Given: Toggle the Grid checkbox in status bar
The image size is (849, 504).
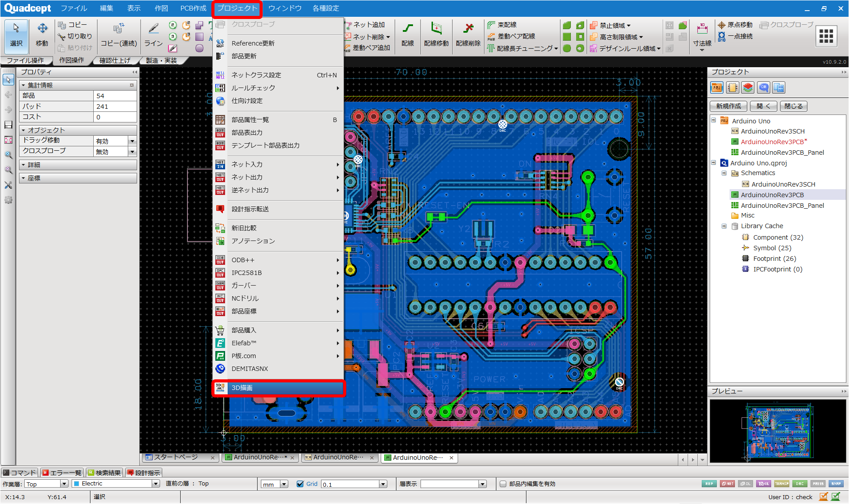Looking at the screenshot, I should [x=300, y=484].
